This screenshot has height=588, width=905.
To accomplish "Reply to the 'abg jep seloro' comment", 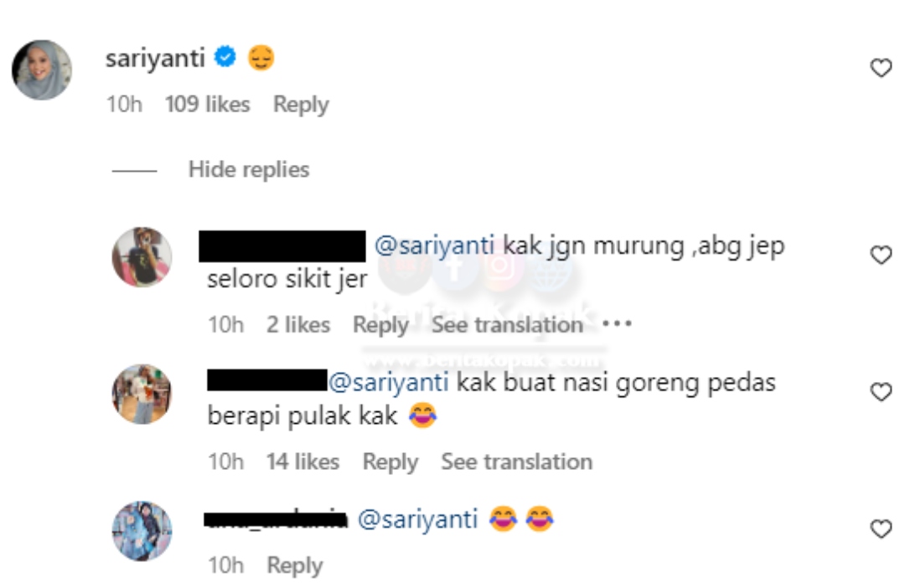I will (380, 325).
